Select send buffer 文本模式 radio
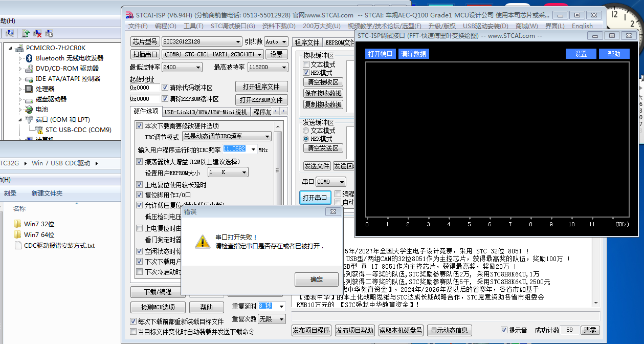The width and height of the screenshot is (644, 344). (306, 131)
